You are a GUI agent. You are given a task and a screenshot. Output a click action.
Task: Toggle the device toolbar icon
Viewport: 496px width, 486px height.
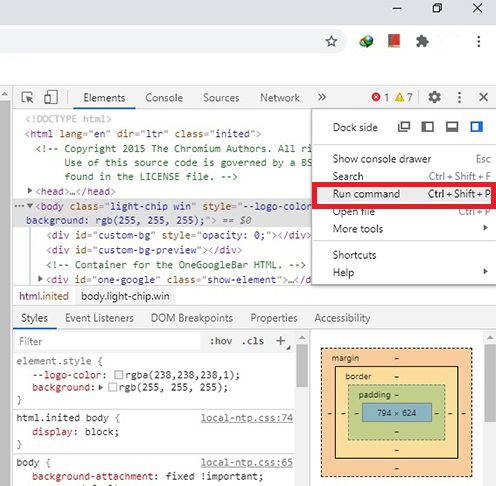pos(51,97)
